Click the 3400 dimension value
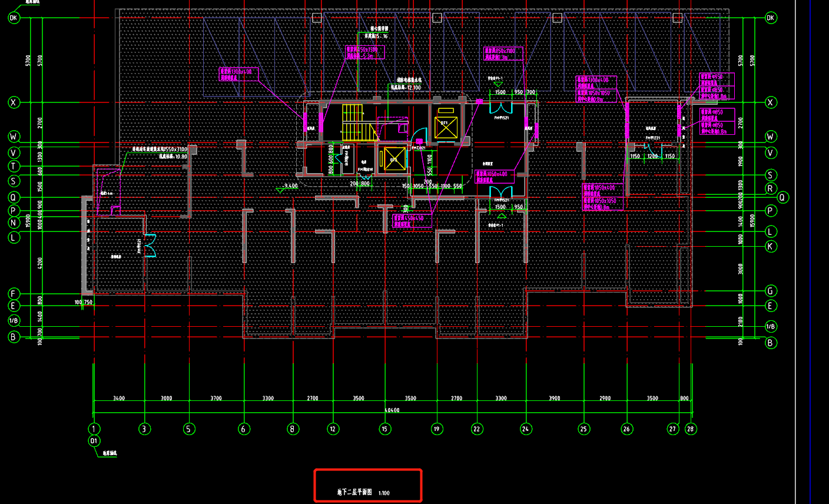 point(119,399)
